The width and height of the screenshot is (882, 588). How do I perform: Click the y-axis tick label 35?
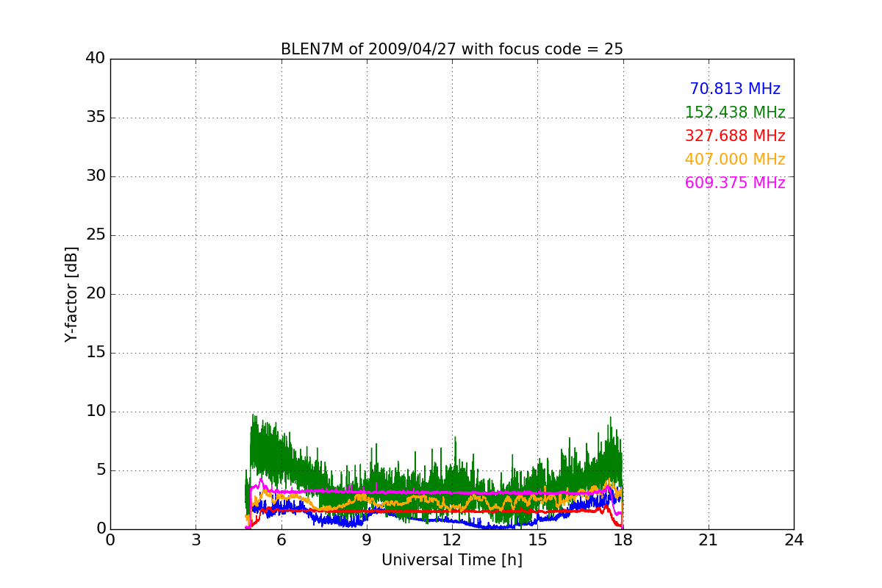pyautogui.click(x=96, y=118)
